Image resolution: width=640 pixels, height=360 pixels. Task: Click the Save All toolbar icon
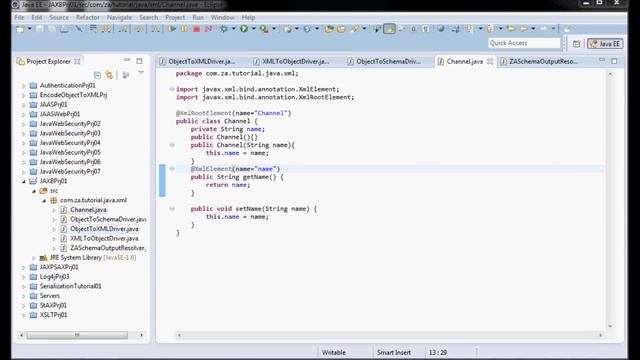click(x=52, y=29)
